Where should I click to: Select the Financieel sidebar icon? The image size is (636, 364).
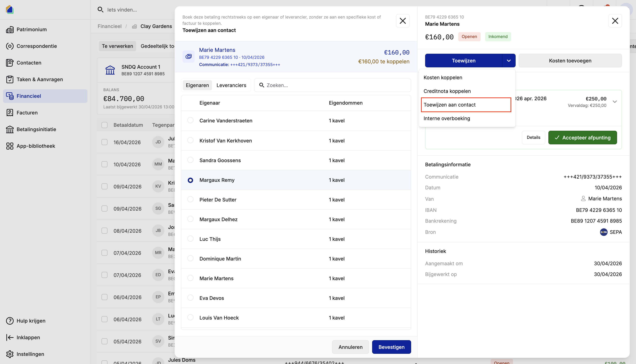tap(10, 96)
